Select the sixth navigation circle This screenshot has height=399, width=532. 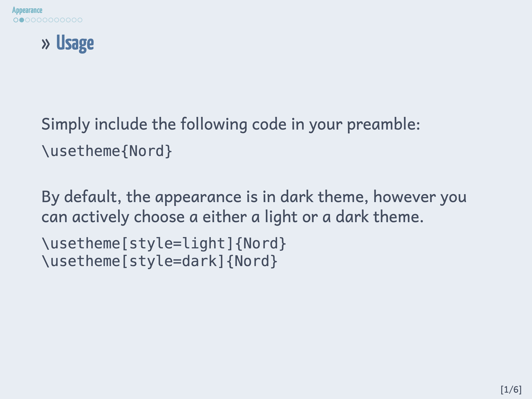pyautogui.click(x=45, y=20)
